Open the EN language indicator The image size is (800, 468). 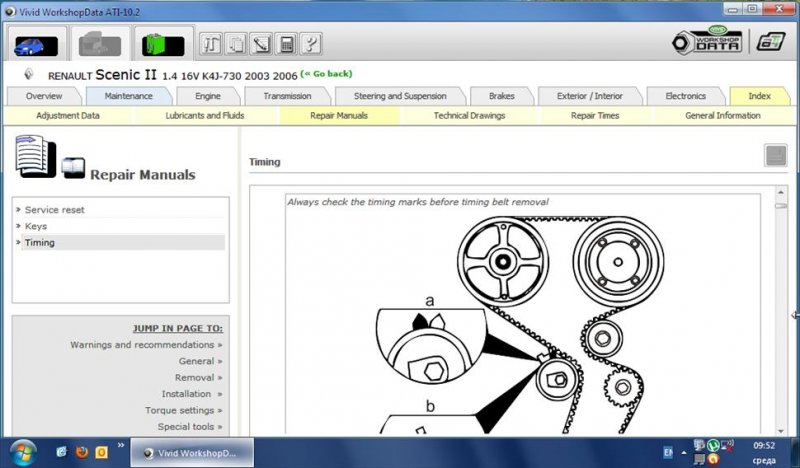[x=668, y=452]
